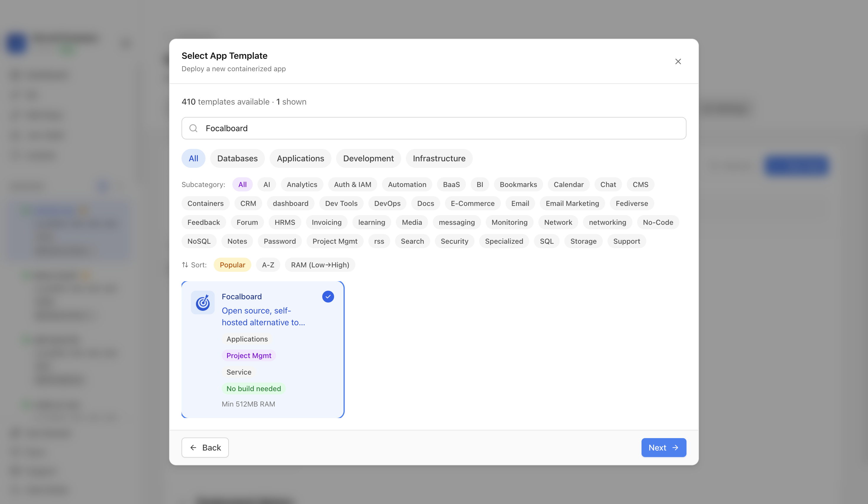Filter by Storage subcategory
The width and height of the screenshot is (868, 504).
[x=583, y=241]
